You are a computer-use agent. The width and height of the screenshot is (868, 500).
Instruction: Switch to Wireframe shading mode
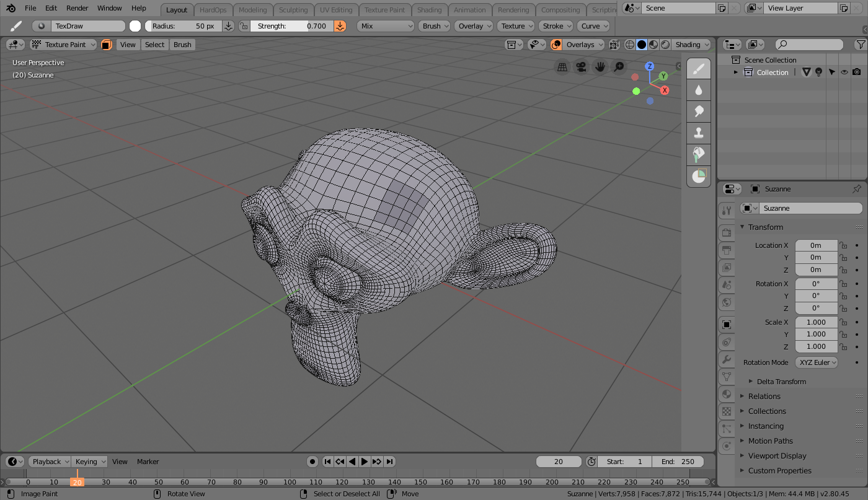click(630, 45)
